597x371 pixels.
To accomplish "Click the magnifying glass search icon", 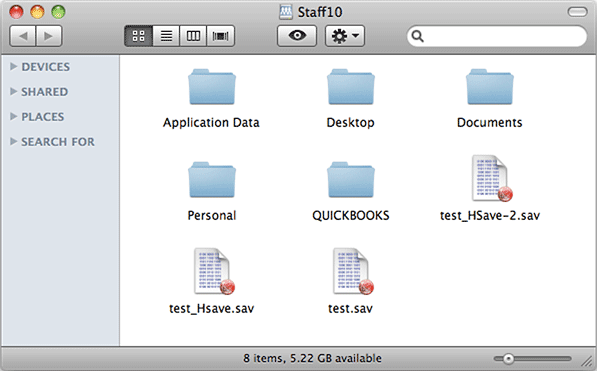I will 418,36.
